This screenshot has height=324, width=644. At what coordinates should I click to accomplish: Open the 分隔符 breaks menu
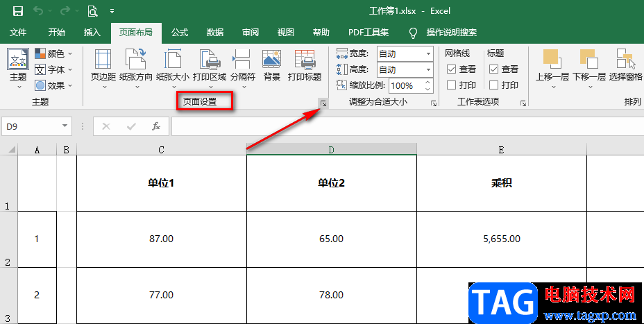(243, 69)
